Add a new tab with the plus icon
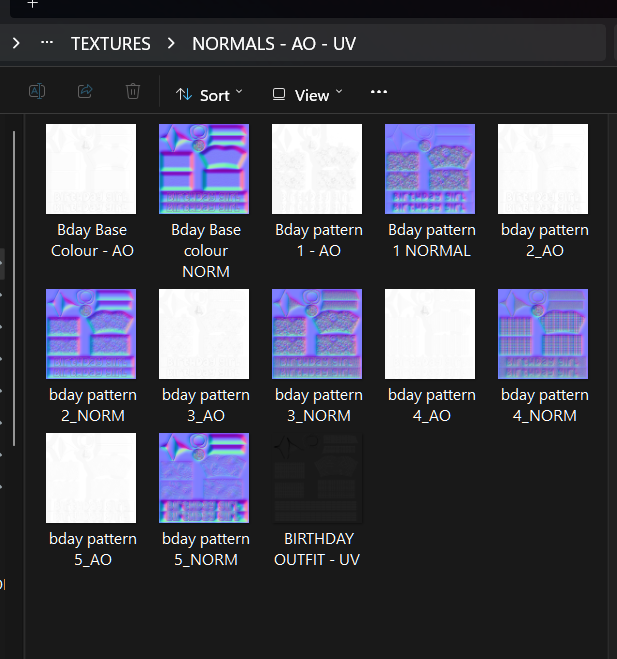617x659 pixels. (33, 4)
